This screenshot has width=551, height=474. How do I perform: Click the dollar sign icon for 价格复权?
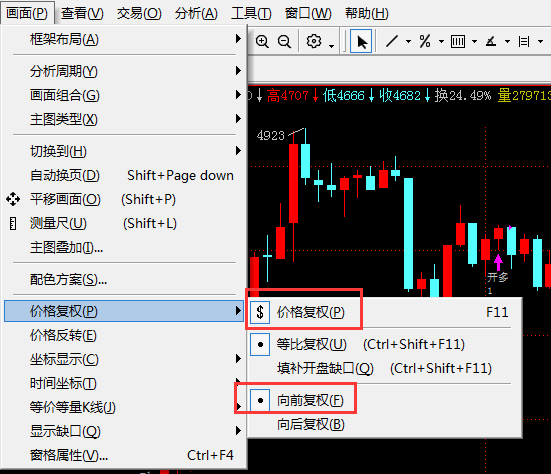260,312
